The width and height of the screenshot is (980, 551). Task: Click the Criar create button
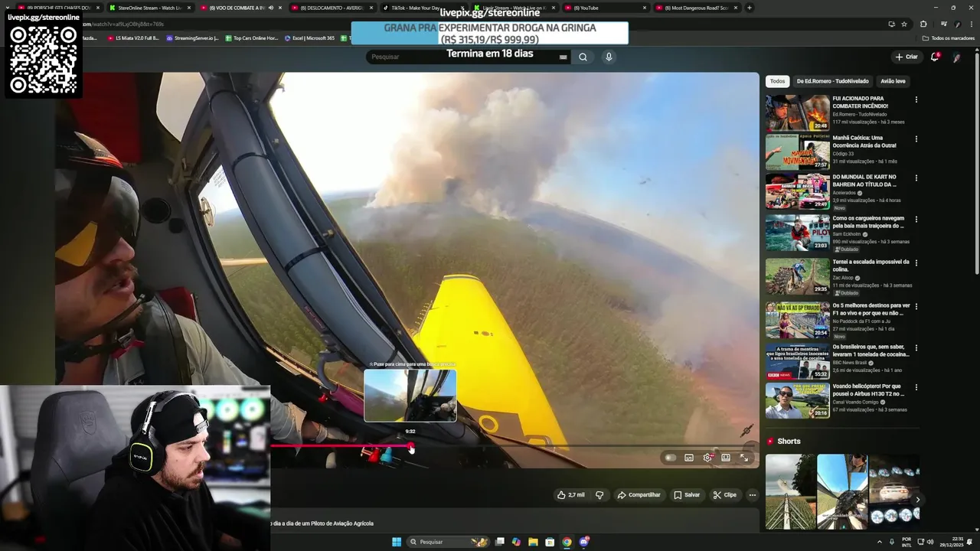pos(906,57)
